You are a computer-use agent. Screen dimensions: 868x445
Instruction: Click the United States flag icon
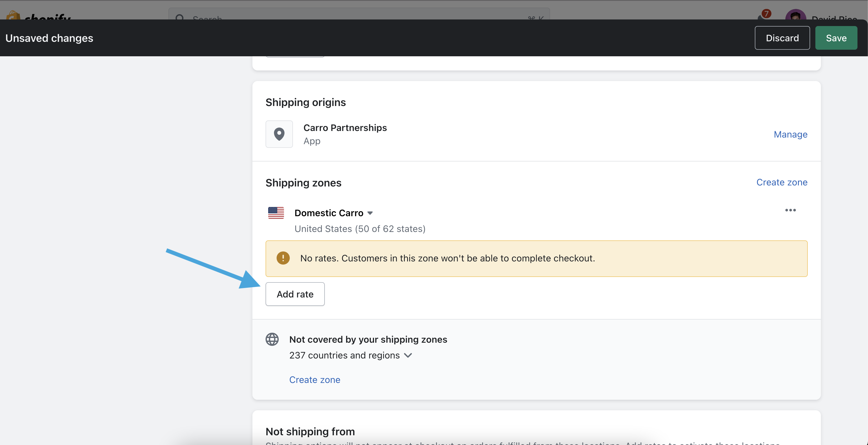pyautogui.click(x=276, y=213)
